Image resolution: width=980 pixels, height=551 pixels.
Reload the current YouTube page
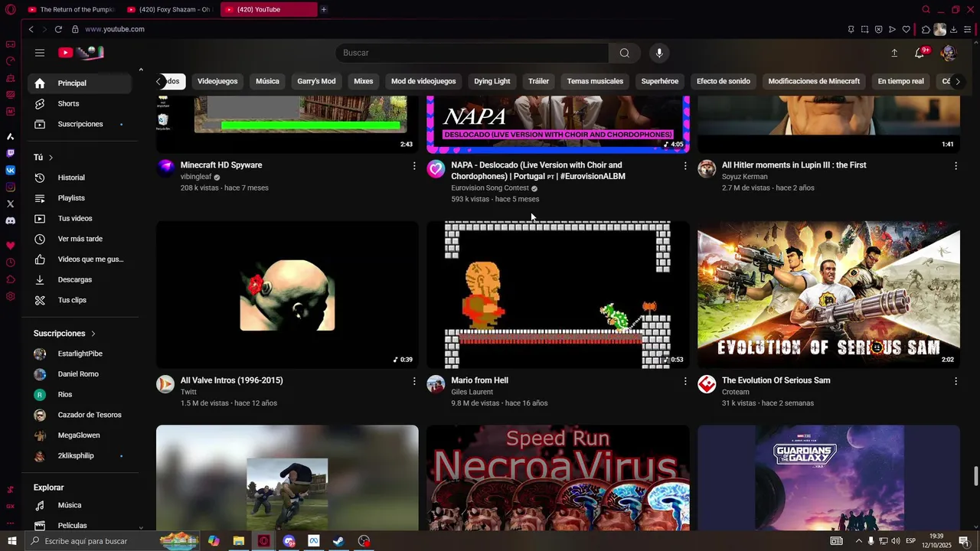(x=58, y=29)
